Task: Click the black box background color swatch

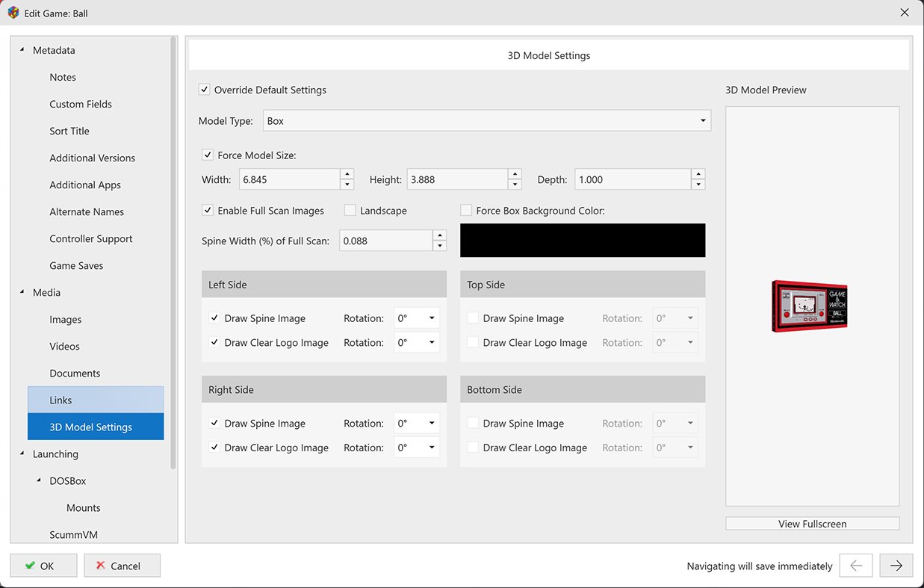Action: 583,240
